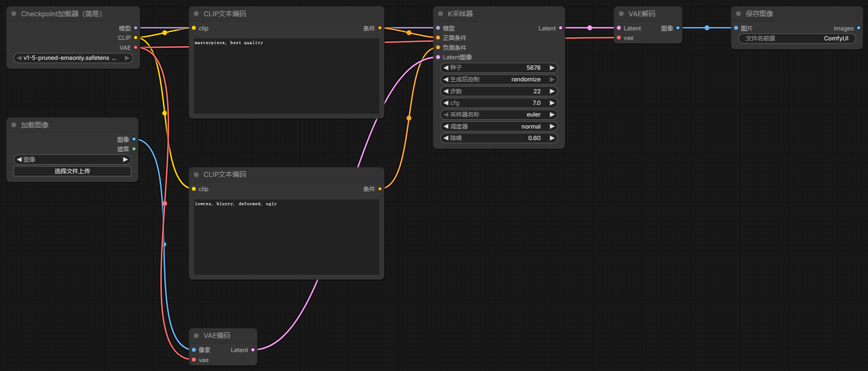Click the Checkpoint加载器（简易）node title

click(61, 14)
